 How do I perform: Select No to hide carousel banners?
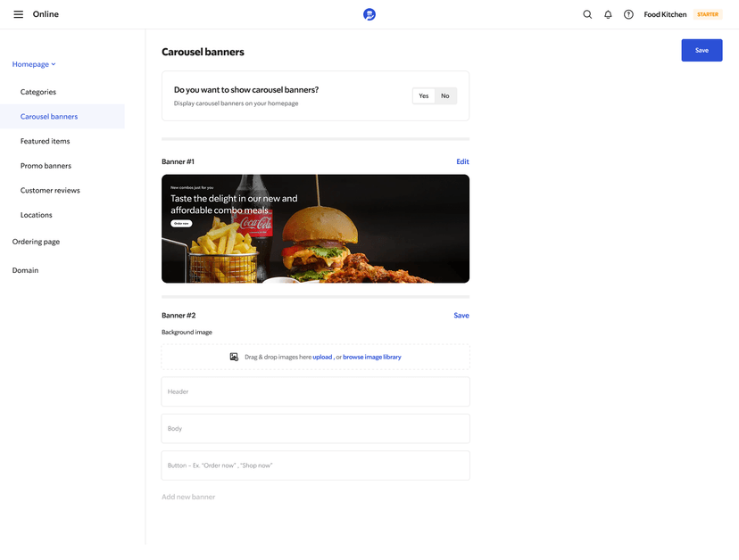click(x=444, y=95)
